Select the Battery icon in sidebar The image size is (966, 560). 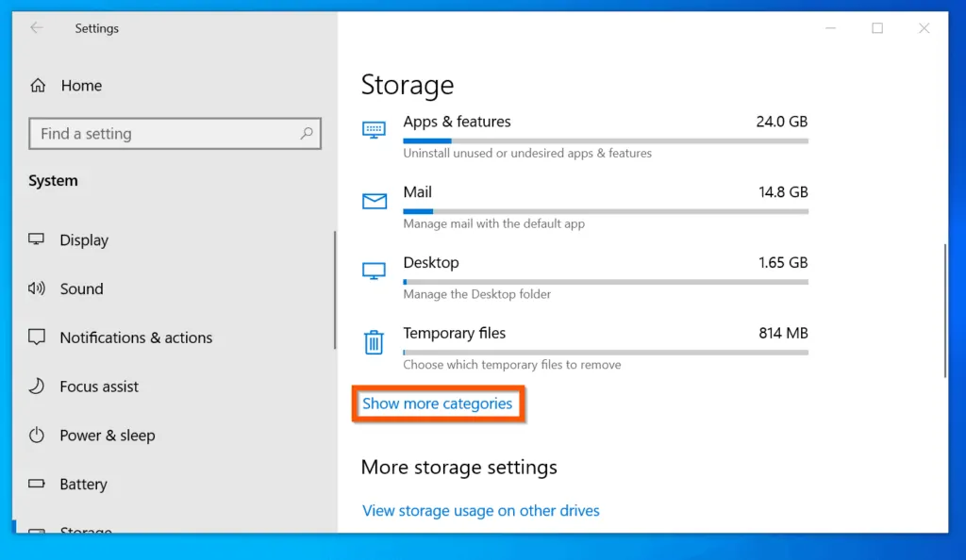click(x=36, y=484)
